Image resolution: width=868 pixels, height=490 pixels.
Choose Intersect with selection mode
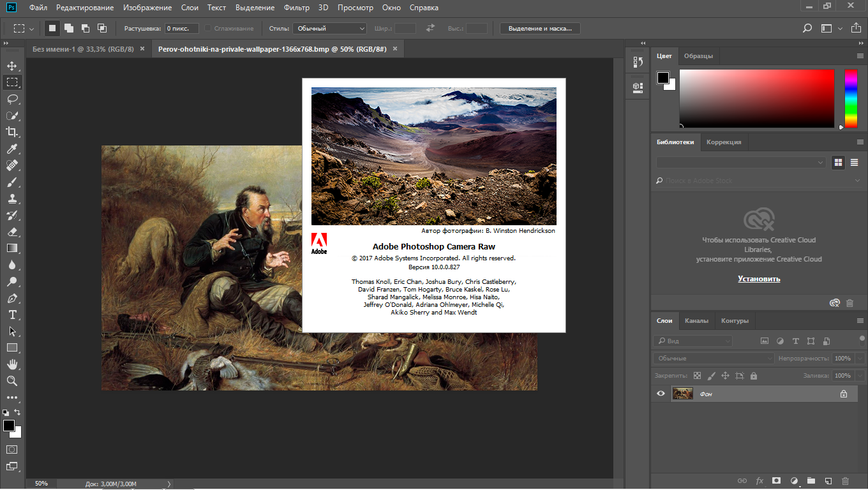[x=102, y=28]
